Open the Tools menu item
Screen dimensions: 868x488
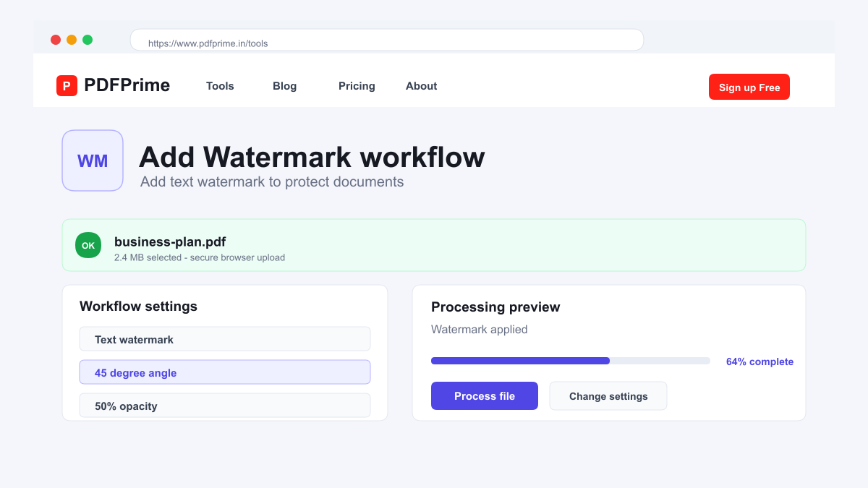tap(220, 86)
